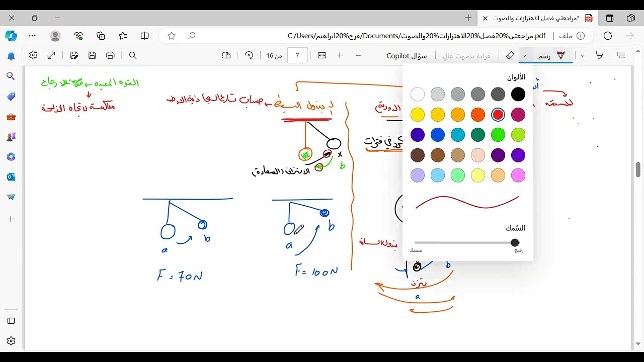Click the page number input field
Screen dimensions: 644x362
click(x=297, y=55)
